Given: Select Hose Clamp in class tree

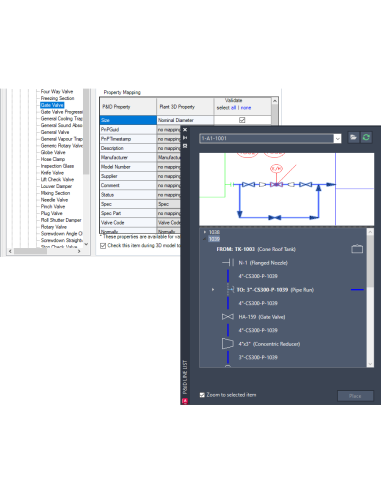Looking at the screenshot, I should pos(53,159).
